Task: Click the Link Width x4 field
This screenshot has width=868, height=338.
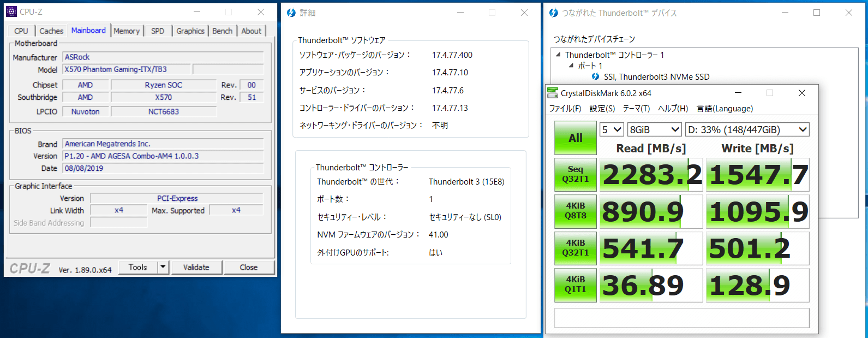Action: (119, 210)
